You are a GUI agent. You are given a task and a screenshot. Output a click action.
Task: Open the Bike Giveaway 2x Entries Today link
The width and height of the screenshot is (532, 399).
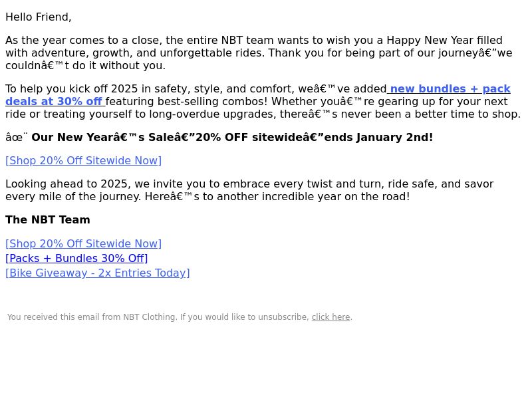(98, 273)
